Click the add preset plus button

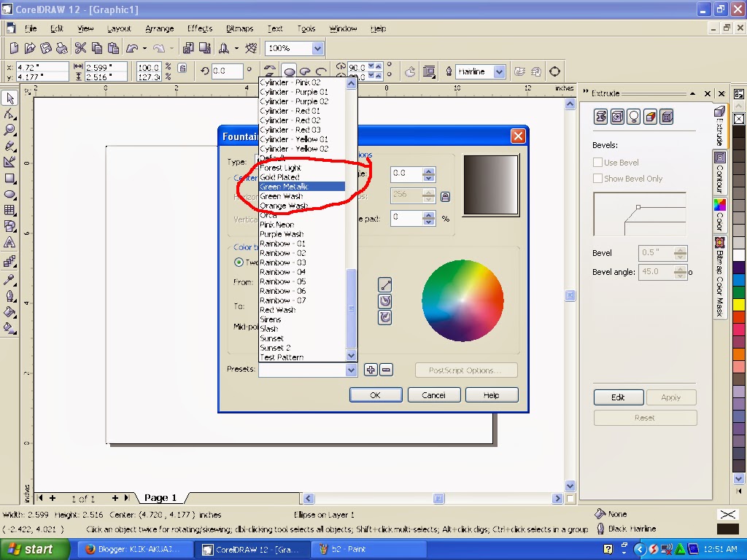pos(371,370)
